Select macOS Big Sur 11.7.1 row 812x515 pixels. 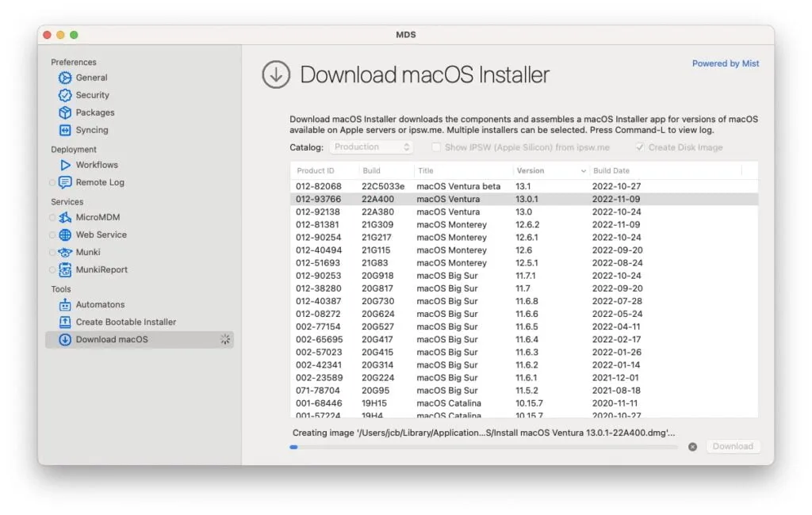coord(524,276)
